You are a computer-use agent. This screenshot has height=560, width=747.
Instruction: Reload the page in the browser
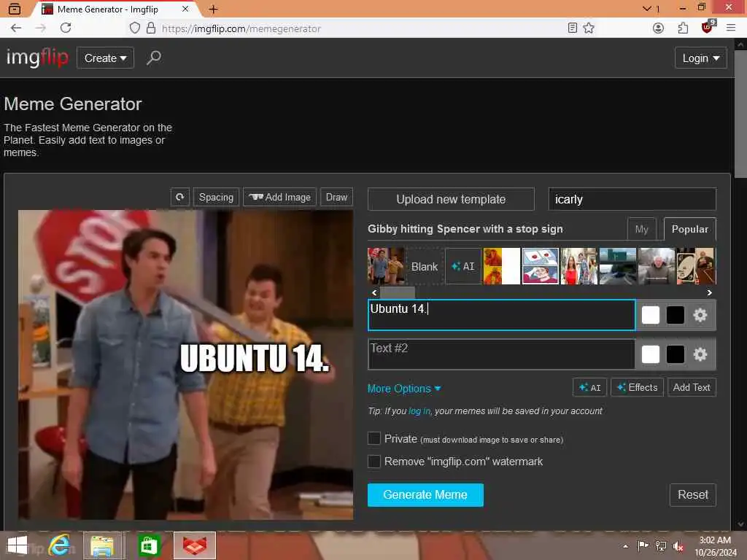coord(66,28)
